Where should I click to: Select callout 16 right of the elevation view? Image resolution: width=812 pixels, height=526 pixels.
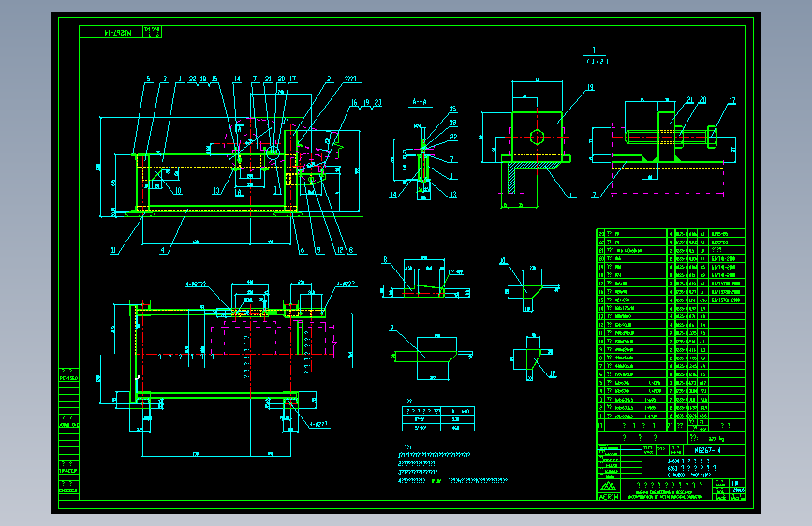tap(354, 103)
